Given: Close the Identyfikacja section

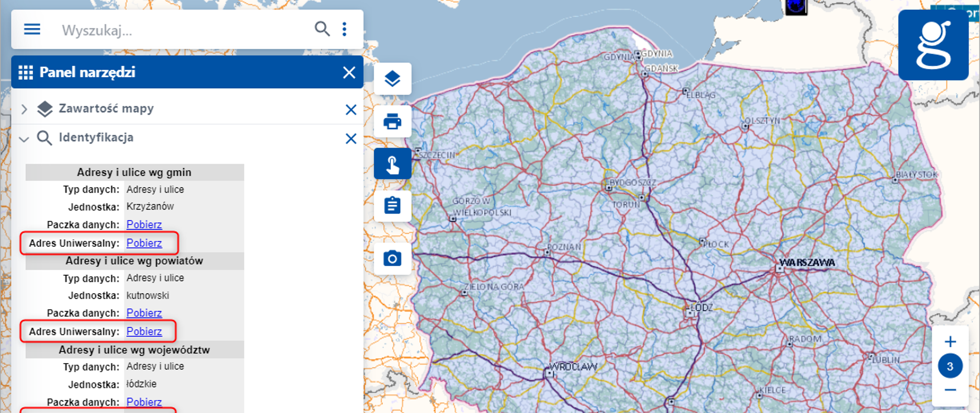Looking at the screenshot, I should click(351, 139).
